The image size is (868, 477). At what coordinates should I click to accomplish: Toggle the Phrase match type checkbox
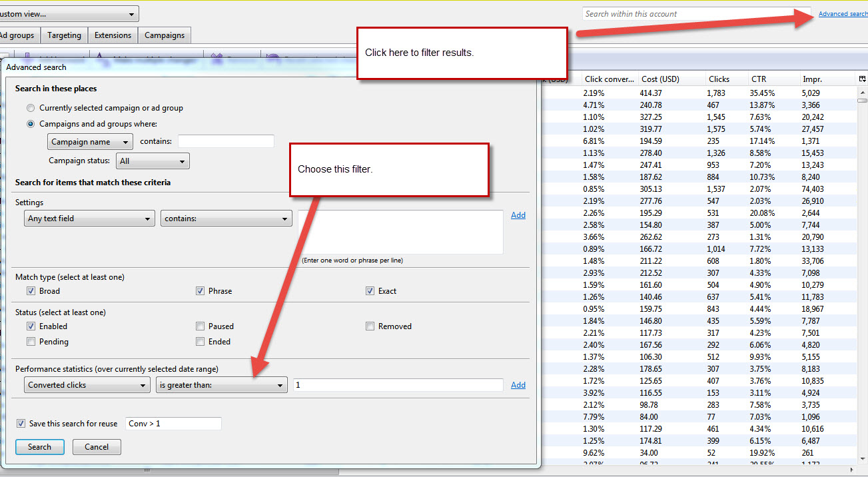(200, 291)
